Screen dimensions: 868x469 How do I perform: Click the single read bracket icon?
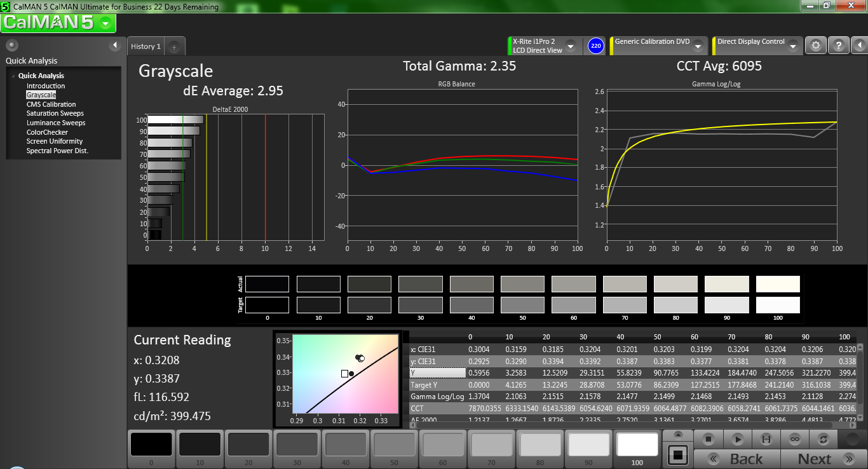coord(766,439)
